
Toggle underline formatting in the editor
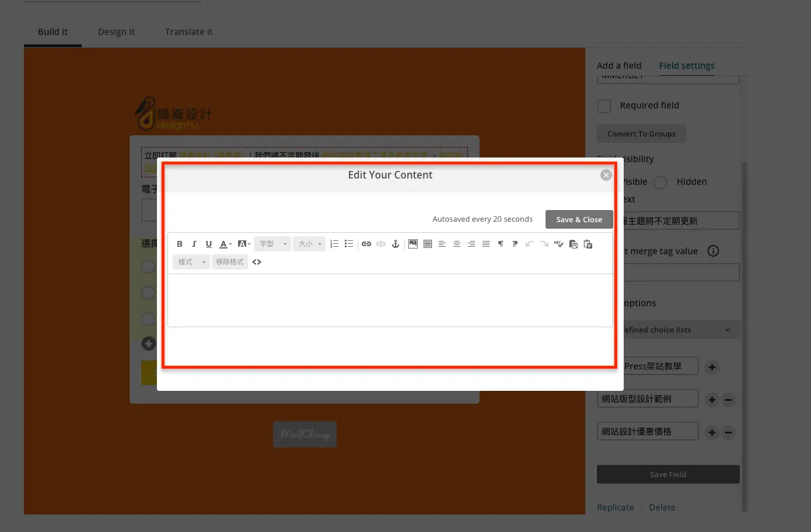pos(209,244)
